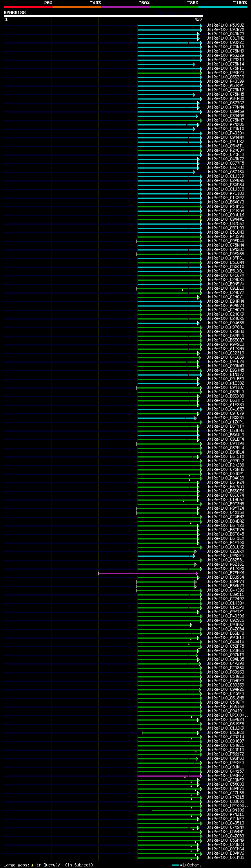Select the UniRef100_A7NXB6 label
Image resolution: width=251 pixels, height=868 pixels.
pos(225,124)
